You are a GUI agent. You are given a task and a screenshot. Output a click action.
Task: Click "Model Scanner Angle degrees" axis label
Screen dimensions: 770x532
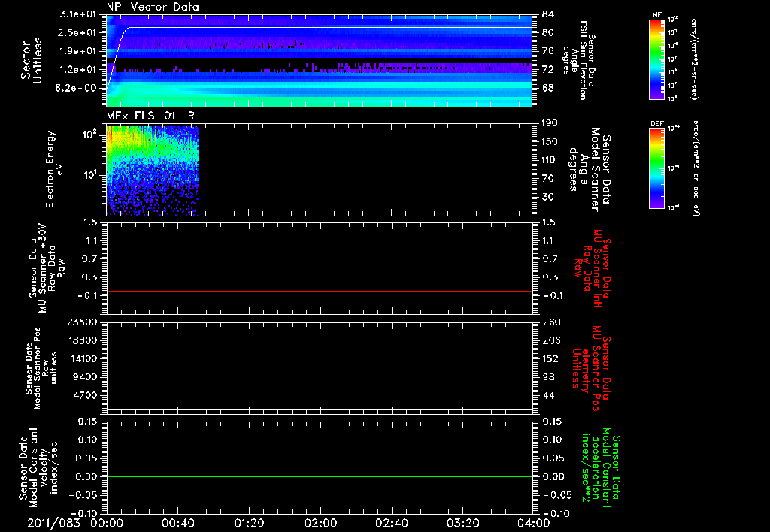tap(584, 169)
